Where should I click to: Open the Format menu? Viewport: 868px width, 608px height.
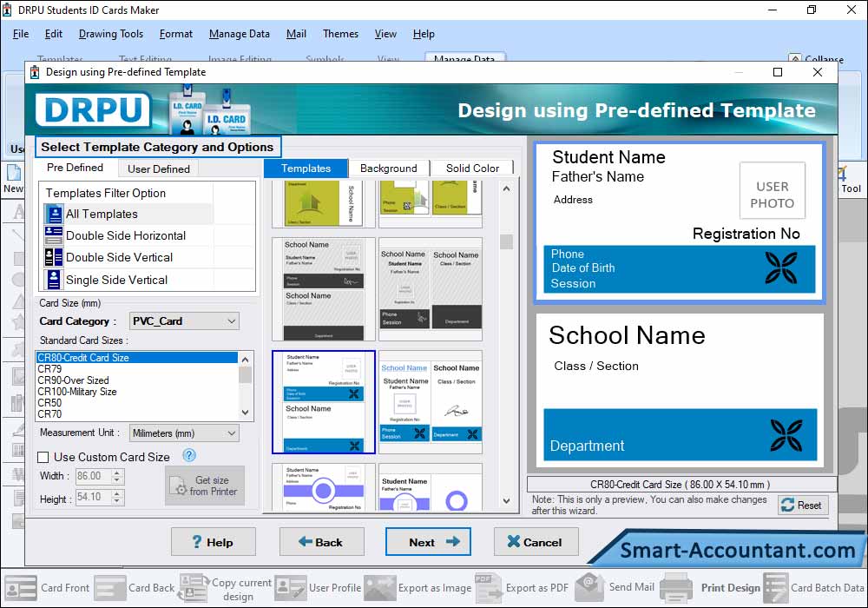tap(176, 34)
